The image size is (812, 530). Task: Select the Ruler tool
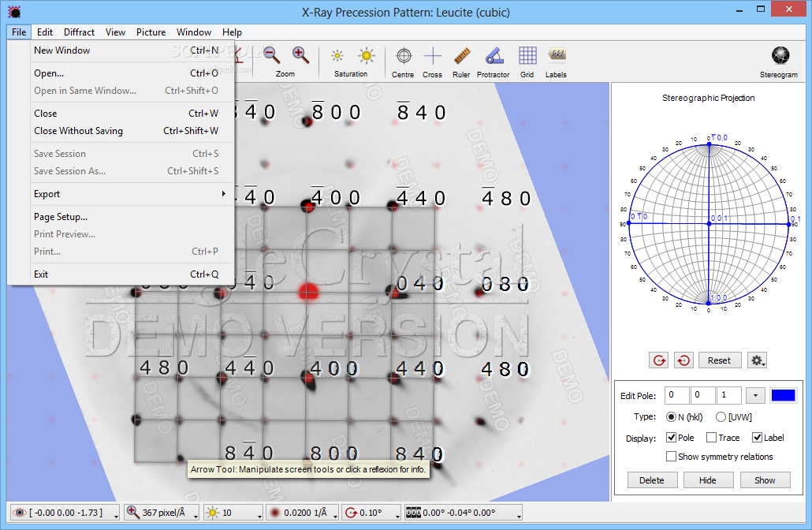[461, 55]
